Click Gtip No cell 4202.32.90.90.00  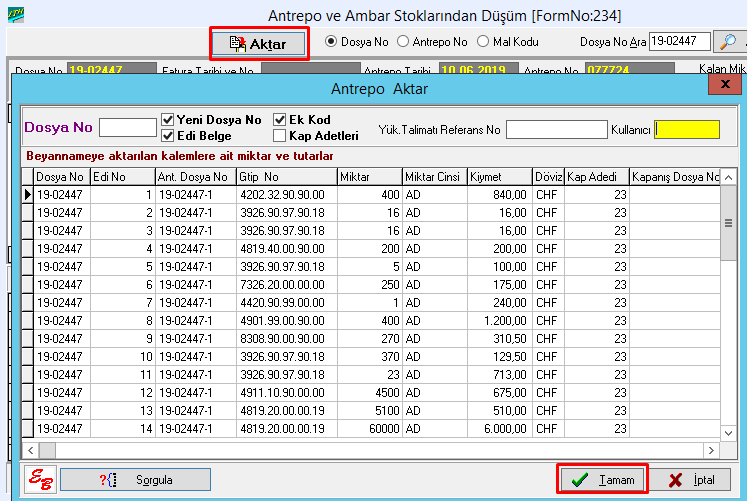tap(287, 195)
